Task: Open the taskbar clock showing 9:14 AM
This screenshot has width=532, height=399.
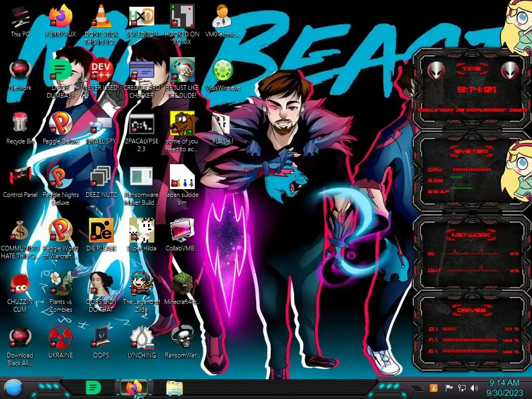Action: [504, 388]
